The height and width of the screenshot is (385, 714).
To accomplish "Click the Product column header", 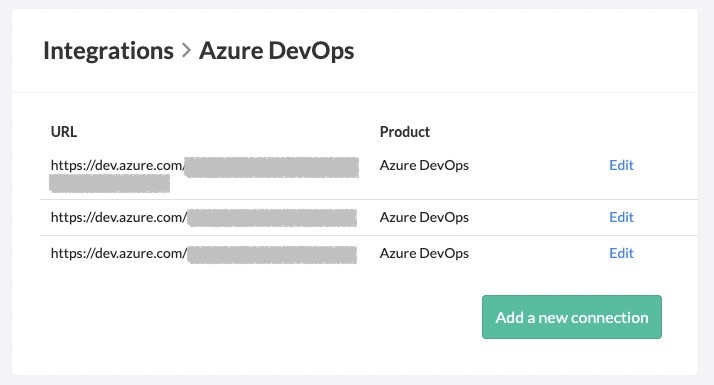I will point(404,132).
